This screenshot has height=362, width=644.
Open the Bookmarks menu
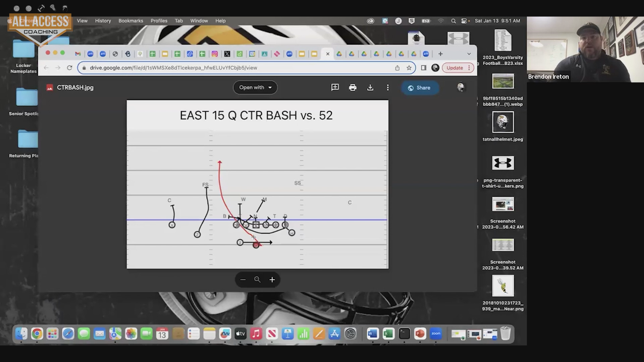[x=131, y=21]
